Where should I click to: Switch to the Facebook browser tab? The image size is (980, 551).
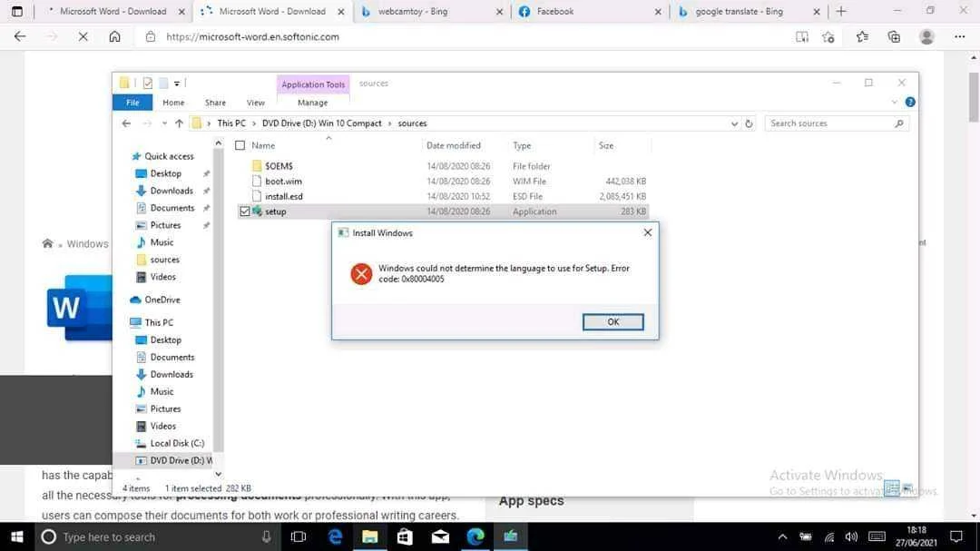click(x=590, y=11)
